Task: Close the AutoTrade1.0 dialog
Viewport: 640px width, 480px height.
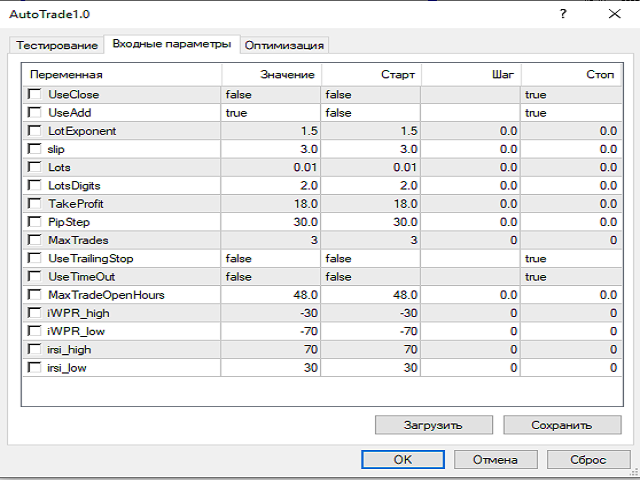Action: 614,14
